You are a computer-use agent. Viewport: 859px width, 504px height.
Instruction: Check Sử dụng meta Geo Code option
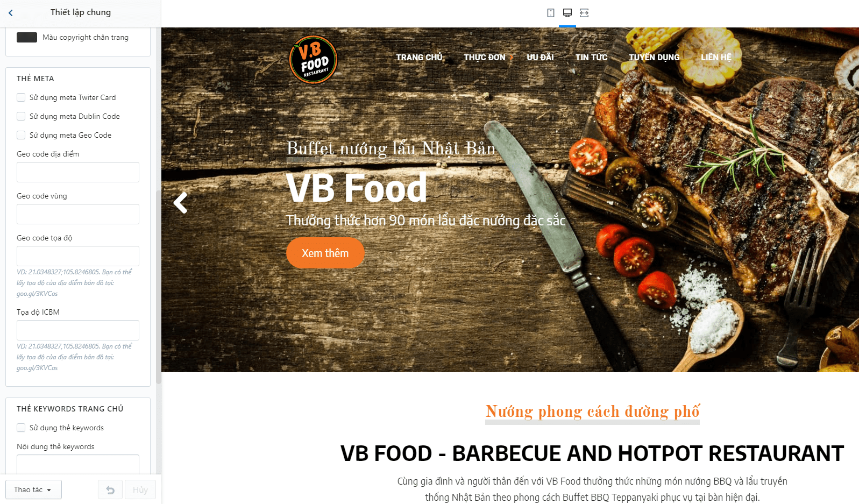click(21, 135)
